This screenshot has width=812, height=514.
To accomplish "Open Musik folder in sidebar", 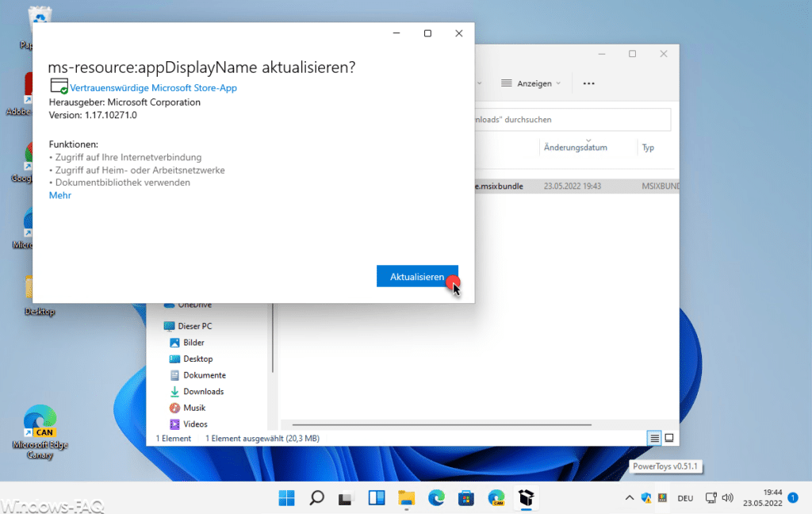I will 194,408.
